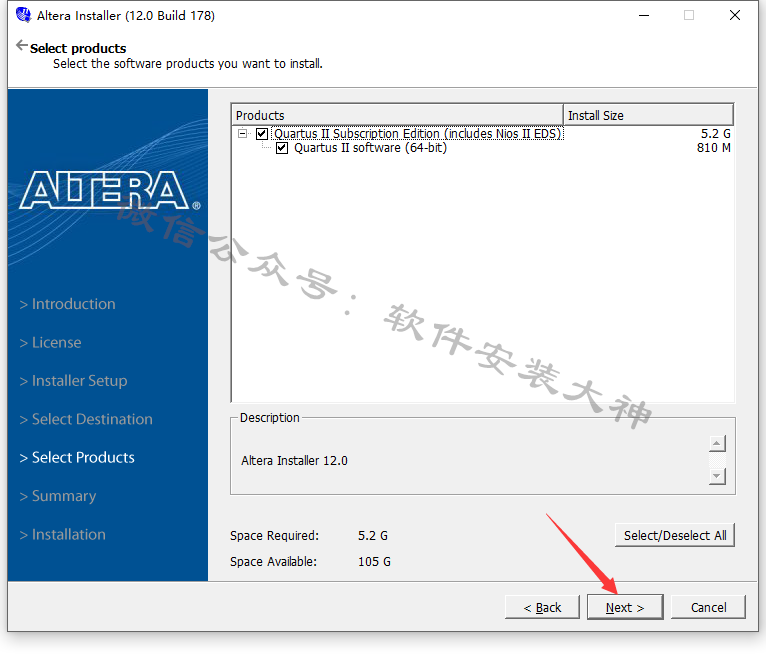The image size is (766, 670).
Task: Click the 810 M install size value
Action: pyautogui.click(x=713, y=148)
